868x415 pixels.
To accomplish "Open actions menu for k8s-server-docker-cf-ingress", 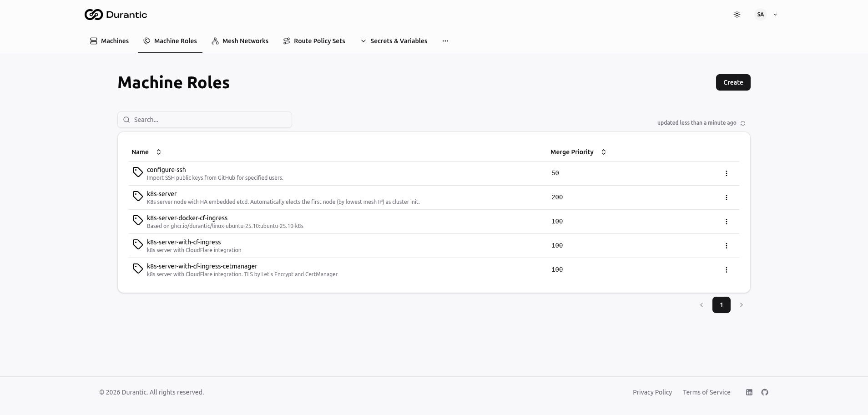I will click(x=726, y=222).
